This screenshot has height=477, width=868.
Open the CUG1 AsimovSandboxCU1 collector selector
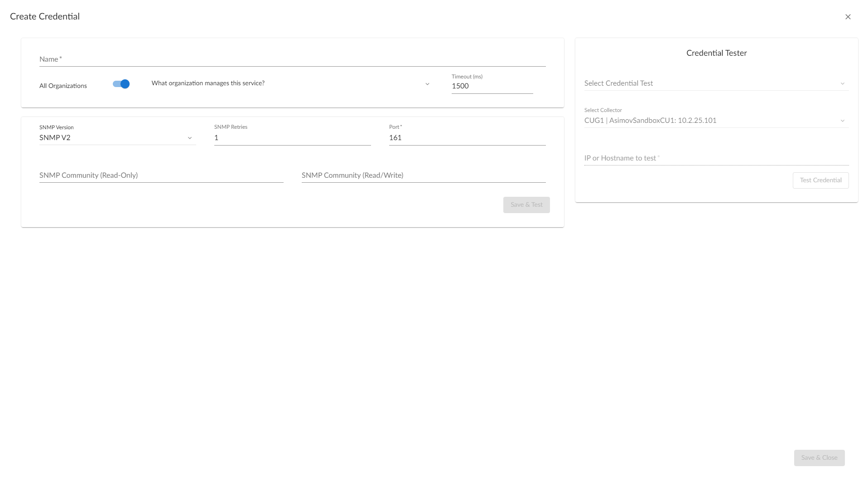coord(711,121)
